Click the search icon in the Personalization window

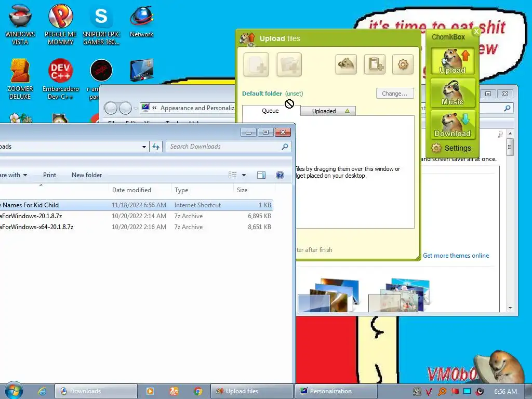click(507, 108)
